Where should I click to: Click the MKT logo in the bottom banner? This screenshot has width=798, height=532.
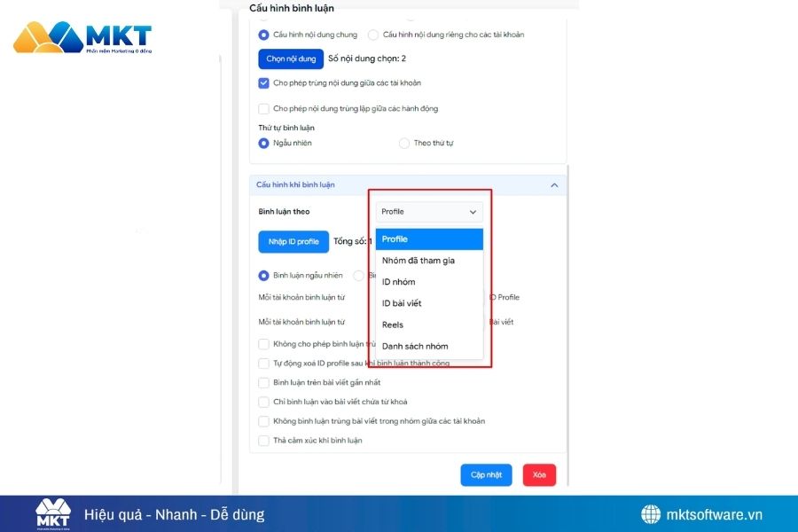[x=52, y=514]
